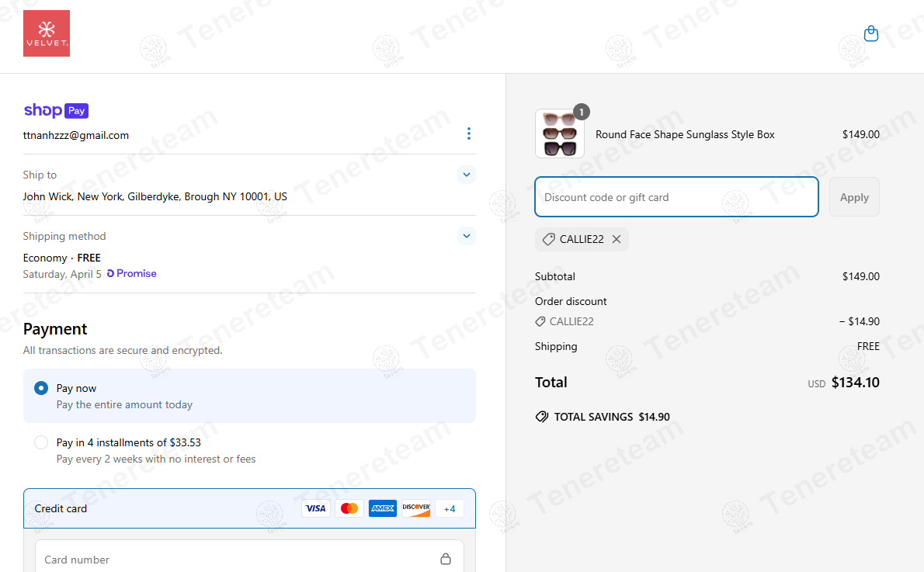Click the Apply discount button

point(854,197)
